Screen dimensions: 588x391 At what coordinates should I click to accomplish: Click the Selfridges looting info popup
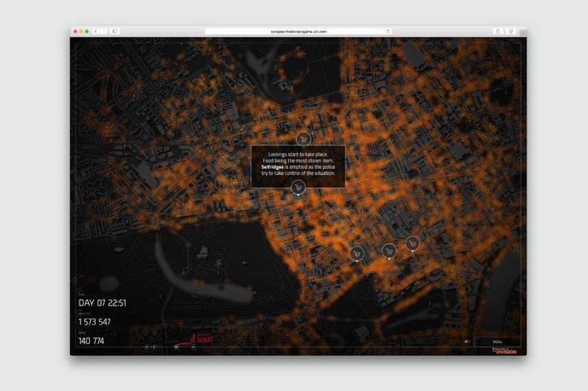(x=298, y=162)
